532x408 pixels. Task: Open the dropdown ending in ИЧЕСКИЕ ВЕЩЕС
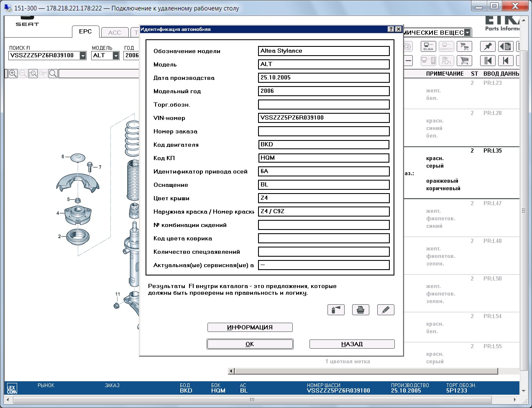pos(468,33)
